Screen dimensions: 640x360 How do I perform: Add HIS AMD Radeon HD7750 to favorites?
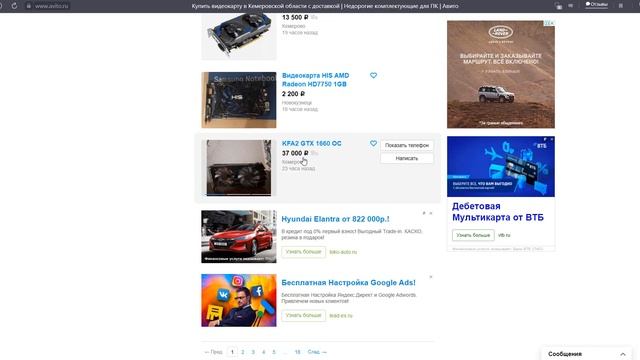[373, 76]
